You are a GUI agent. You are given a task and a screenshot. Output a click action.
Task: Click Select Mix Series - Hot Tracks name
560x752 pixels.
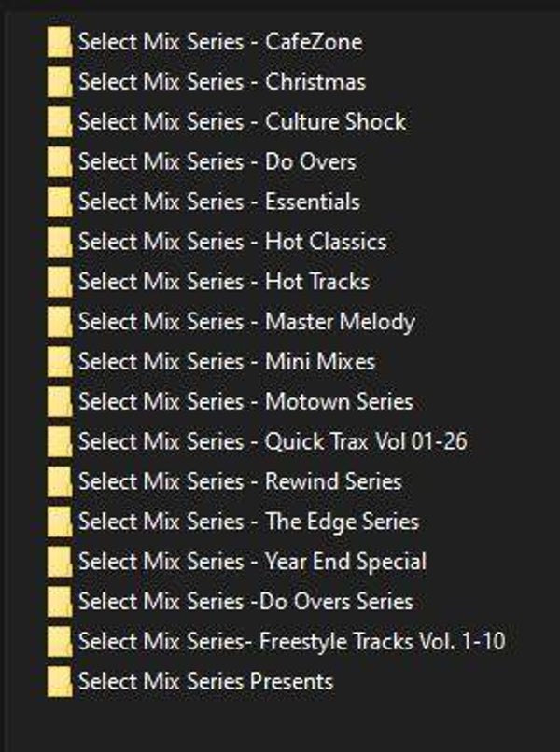tap(224, 282)
